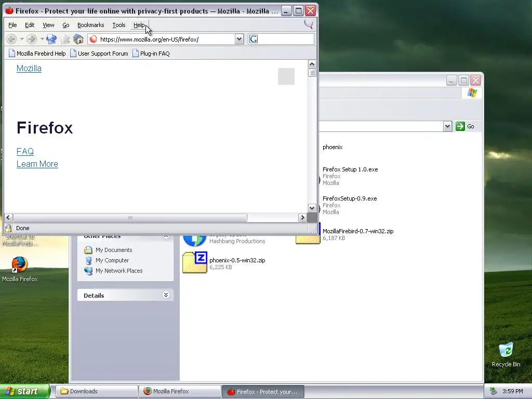The height and width of the screenshot is (399, 532).
Task: Open the Plug-in FAQ bookmark
Action: click(151, 54)
